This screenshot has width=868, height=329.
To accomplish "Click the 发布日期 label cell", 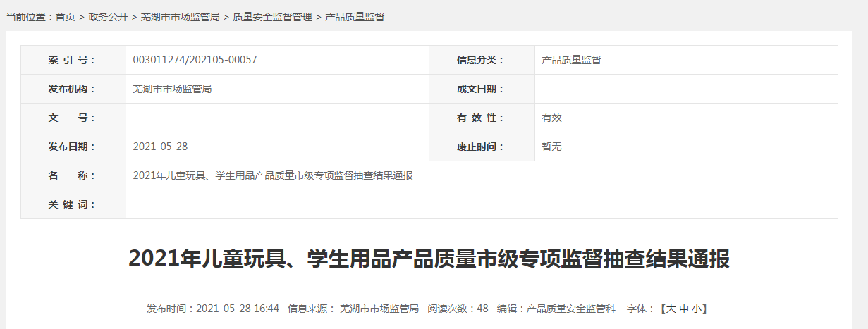I will pyautogui.click(x=73, y=147).
